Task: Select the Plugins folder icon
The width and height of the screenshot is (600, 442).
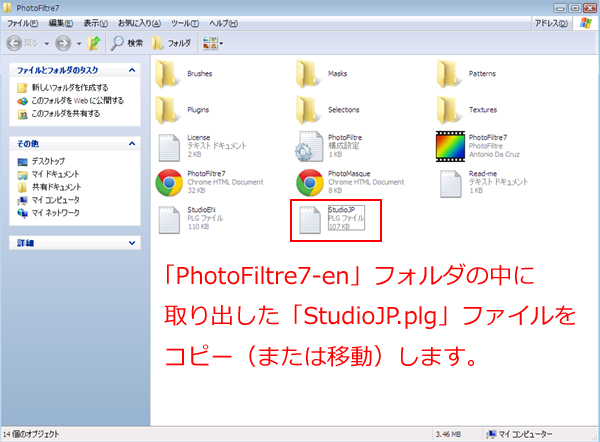Action: click(x=168, y=110)
